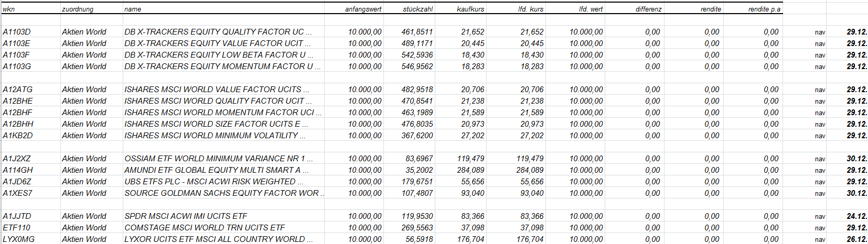This screenshot has height=244, width=868.
Task: Select DB X-TRACKERS EQUITY QUALITY FACTOR name cell
Action: pyautogui.click(x=214, y=32)
